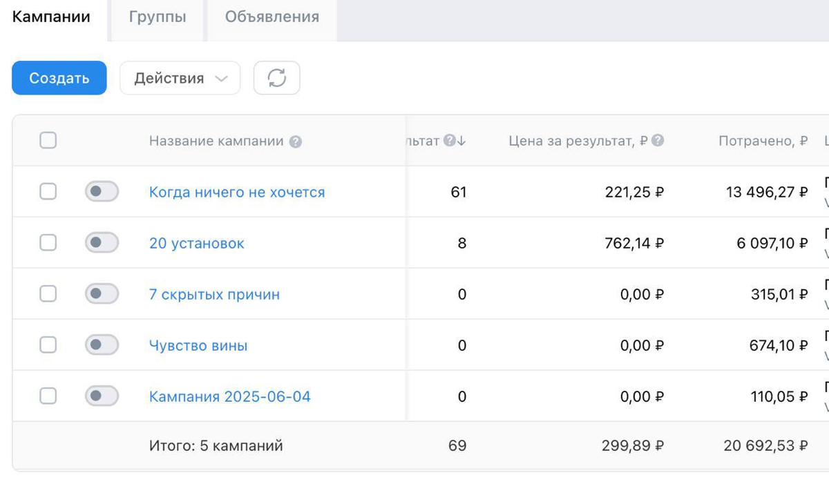Open the Кампания 2025-06-04 link
Viewport: 829px width, 504px height.
[230, 396]
